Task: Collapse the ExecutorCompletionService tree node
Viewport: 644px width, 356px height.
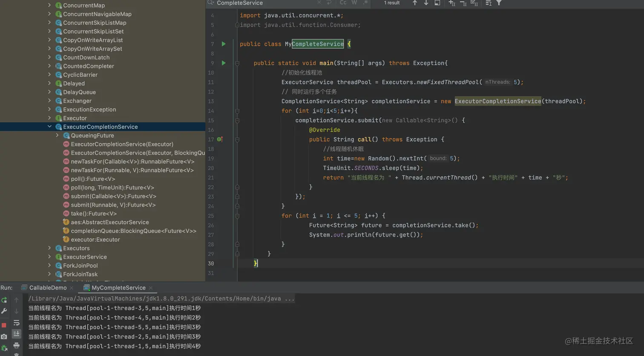Action: [x=49, y=127]
